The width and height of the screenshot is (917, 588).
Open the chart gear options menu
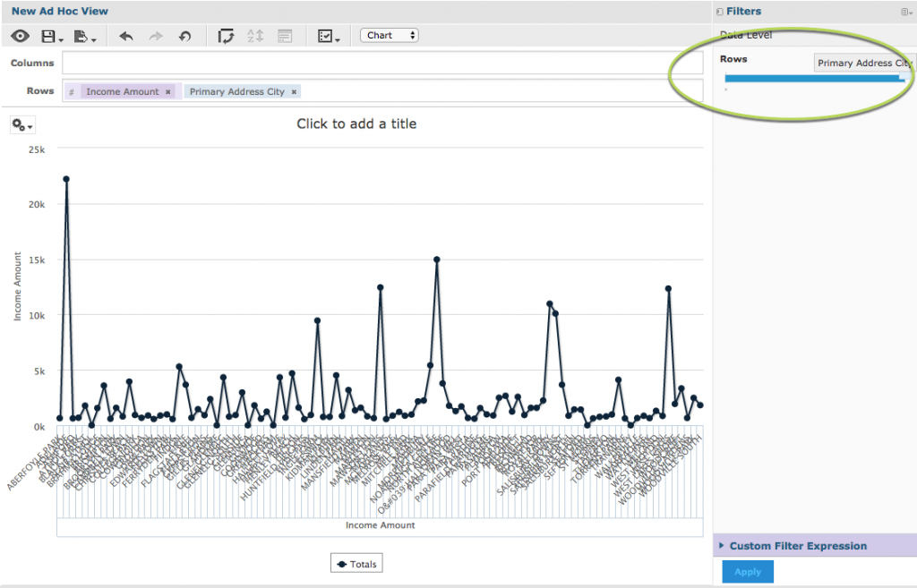(x=22, y=125)
